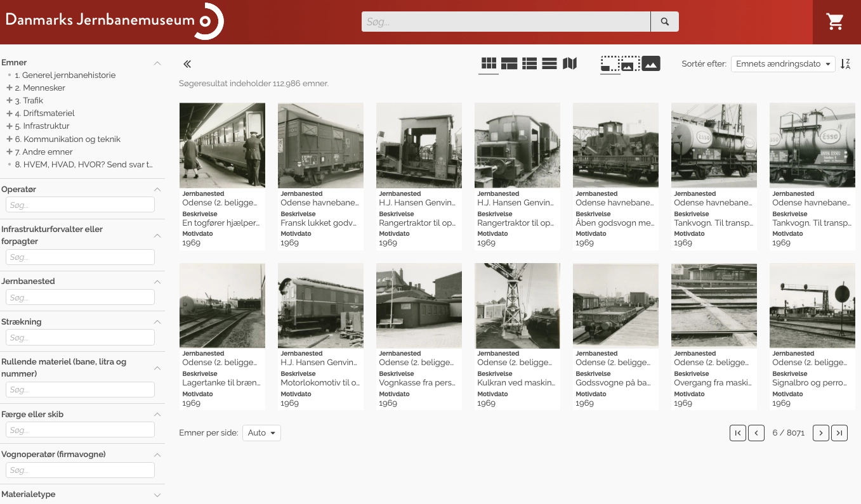Expand the '2. Mennesker' tree node

10,88
